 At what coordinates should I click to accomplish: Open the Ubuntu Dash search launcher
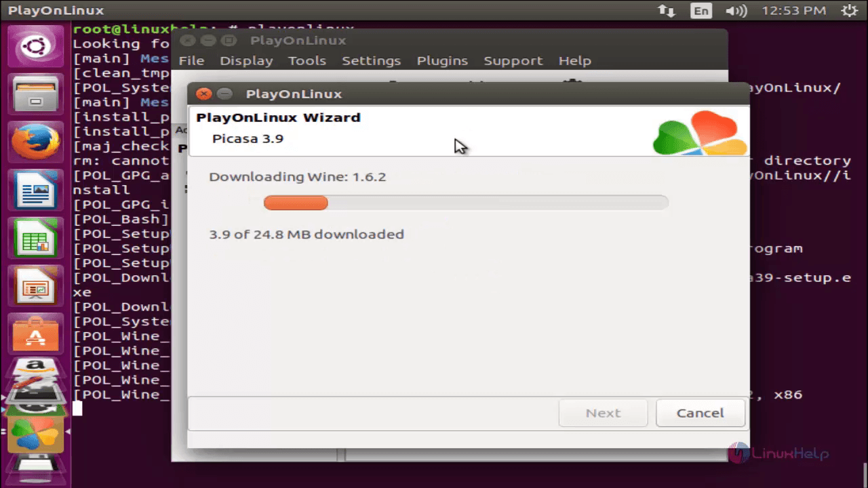coord(35,47)
